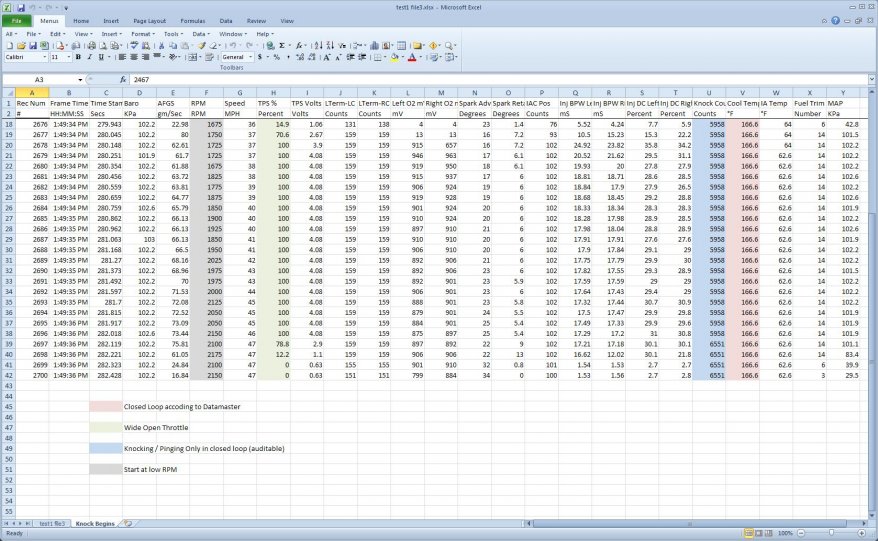878x541 pixels.
Task: Apply currency dollar format
Action: tap(260, 57)
